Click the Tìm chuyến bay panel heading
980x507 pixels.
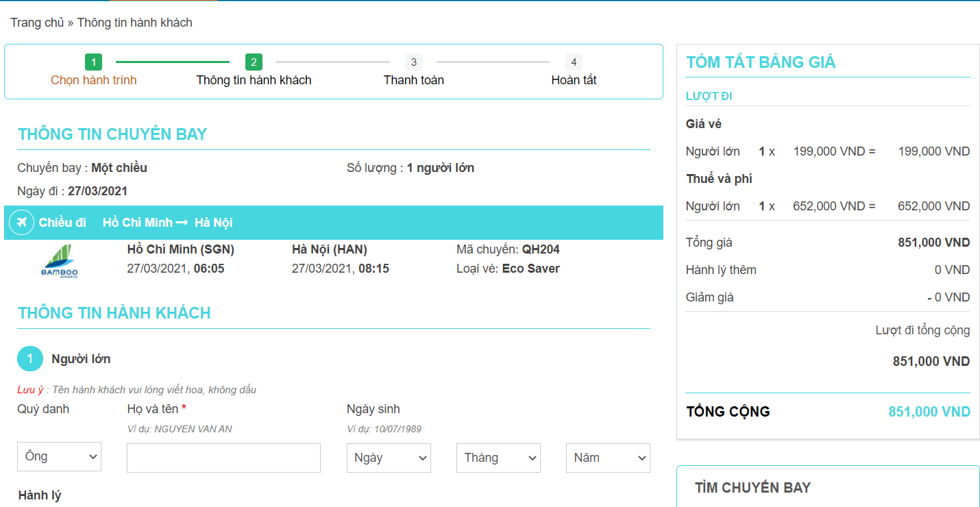(x=752, y=488)
